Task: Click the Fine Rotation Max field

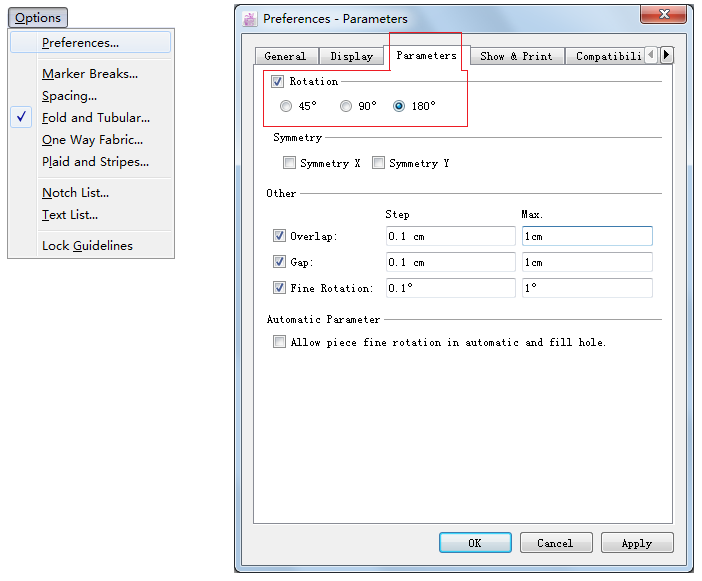Action: pyautogui.click(x=586, y=288)
